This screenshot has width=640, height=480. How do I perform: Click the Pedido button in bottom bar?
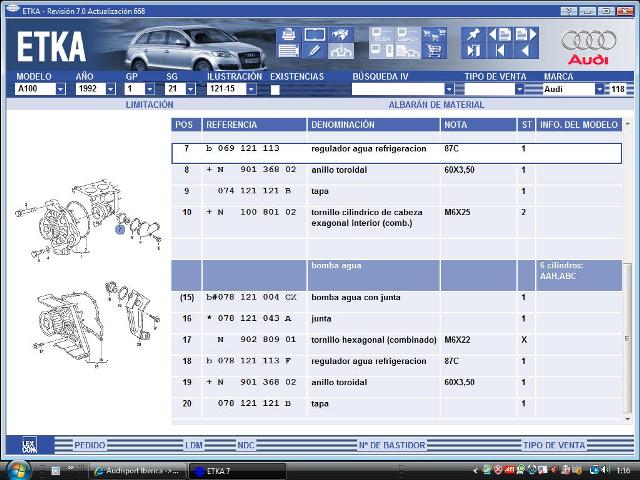coord(90,445)
